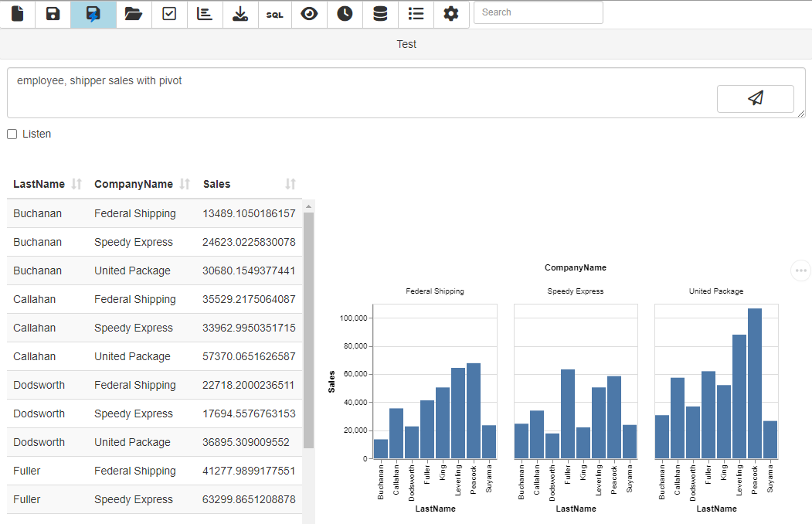812x524 pixels.
Task: Open the folder icon in toolbar
Action: click(134, 14)
